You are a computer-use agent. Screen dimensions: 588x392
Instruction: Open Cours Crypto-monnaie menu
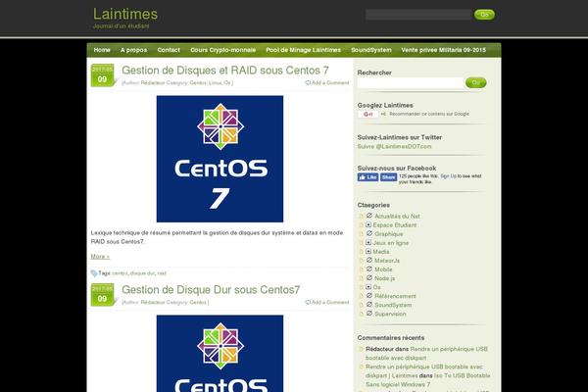(x=222, y=50)
